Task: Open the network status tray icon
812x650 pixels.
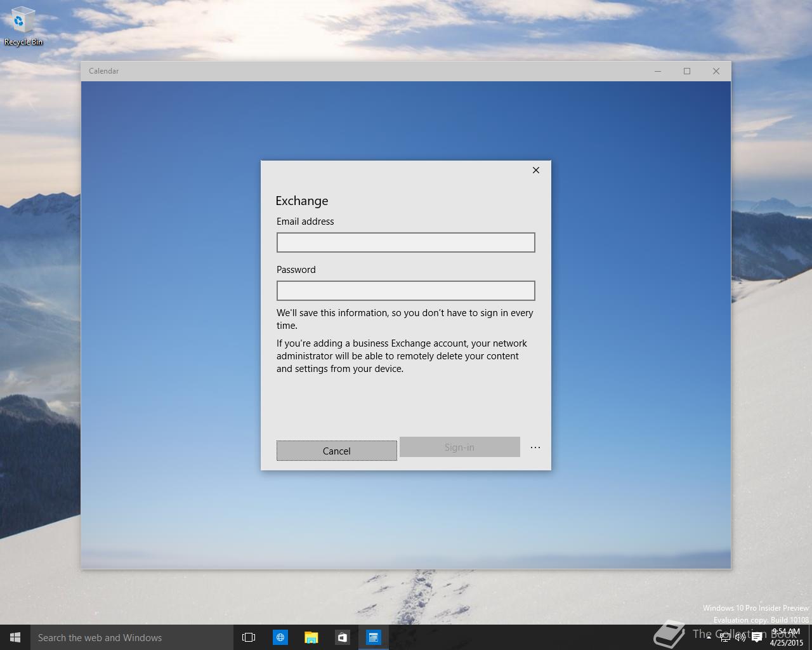Action: coord(724,637)
